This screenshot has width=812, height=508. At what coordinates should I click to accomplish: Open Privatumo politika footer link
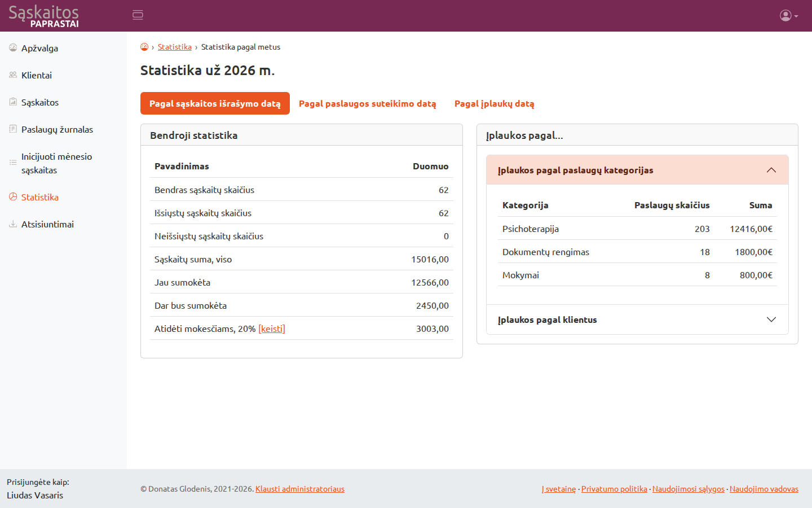click(614, 489)
